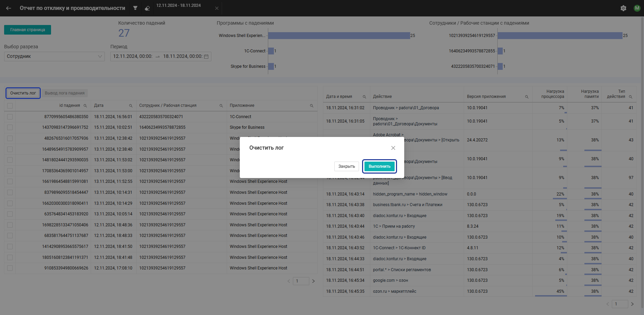Open the filter funnel icon
The width and height of the screenshot is (644, 315).
(x=135, y=8)
